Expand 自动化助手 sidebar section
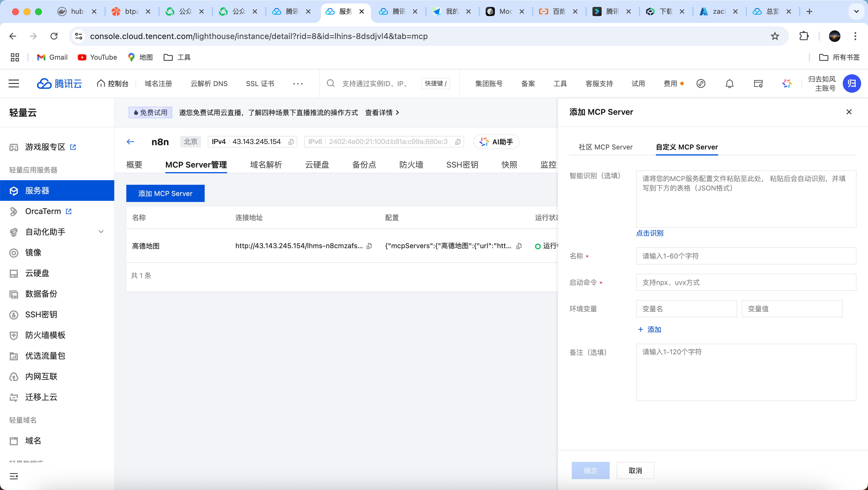The height and width of the screenshot is (490, 868). pyautogui.click(x=101, y=232)
